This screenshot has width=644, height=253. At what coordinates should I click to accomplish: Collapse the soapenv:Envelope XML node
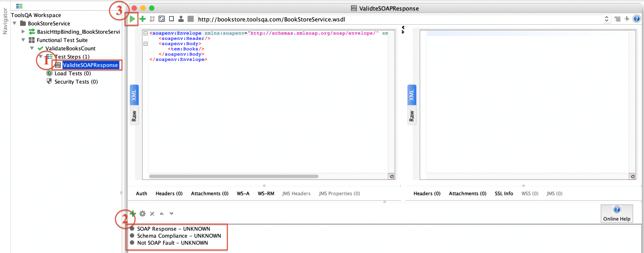point(146,33)
